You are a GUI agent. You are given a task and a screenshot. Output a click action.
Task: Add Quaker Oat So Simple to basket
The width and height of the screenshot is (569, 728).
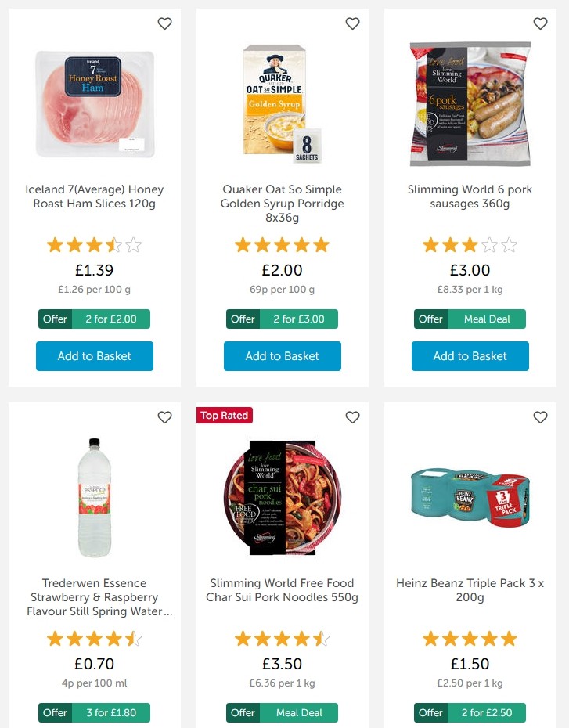coord(282,356)
